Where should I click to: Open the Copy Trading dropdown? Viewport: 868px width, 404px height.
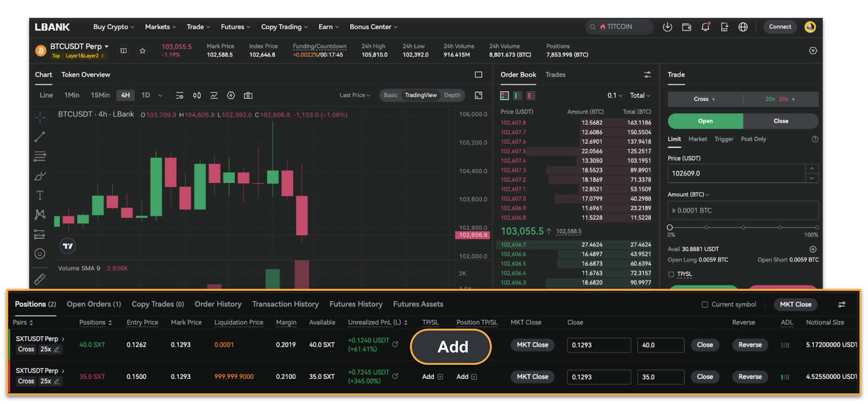coord(284,27)
